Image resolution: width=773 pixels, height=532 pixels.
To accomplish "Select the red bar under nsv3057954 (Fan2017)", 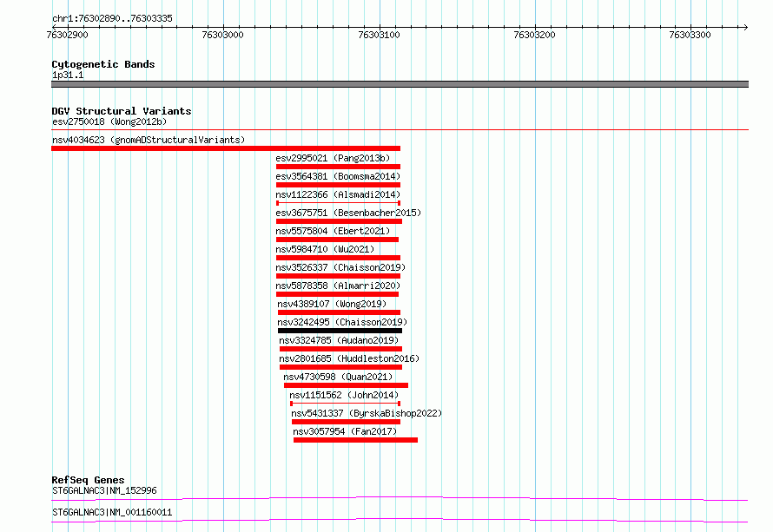I will pyautogui.click(x=355, y=440).
